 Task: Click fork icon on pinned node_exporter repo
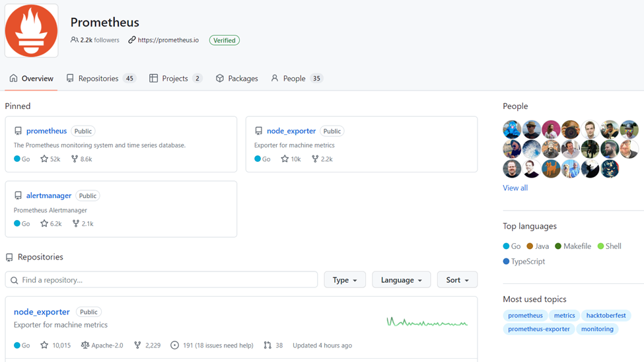pyautogui.click(x=315, y=159)
